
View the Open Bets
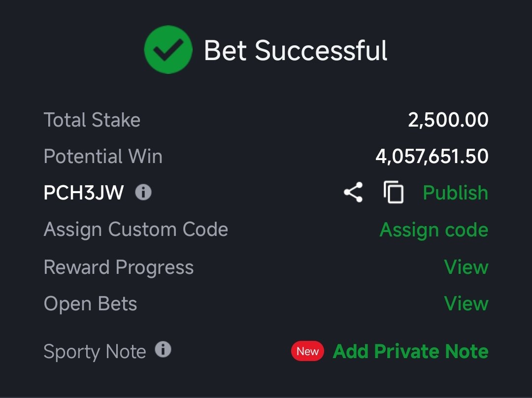point(466,303)
